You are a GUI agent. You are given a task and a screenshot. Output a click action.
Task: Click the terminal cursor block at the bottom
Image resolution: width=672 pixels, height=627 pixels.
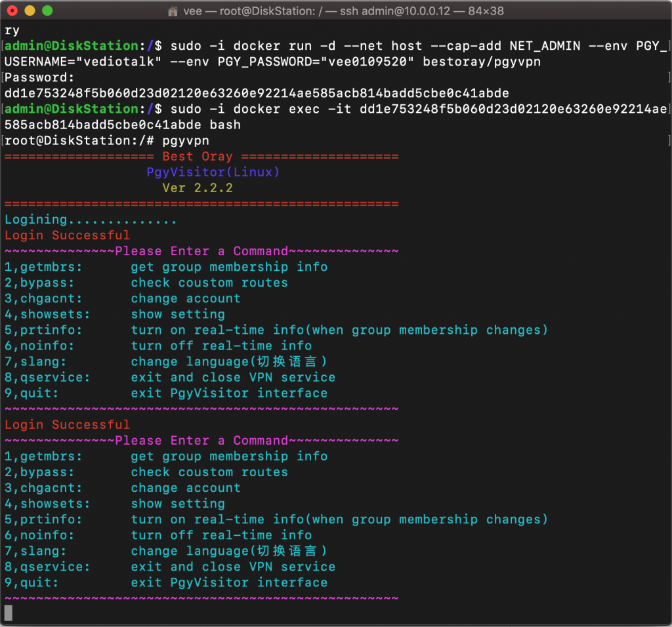8,613
